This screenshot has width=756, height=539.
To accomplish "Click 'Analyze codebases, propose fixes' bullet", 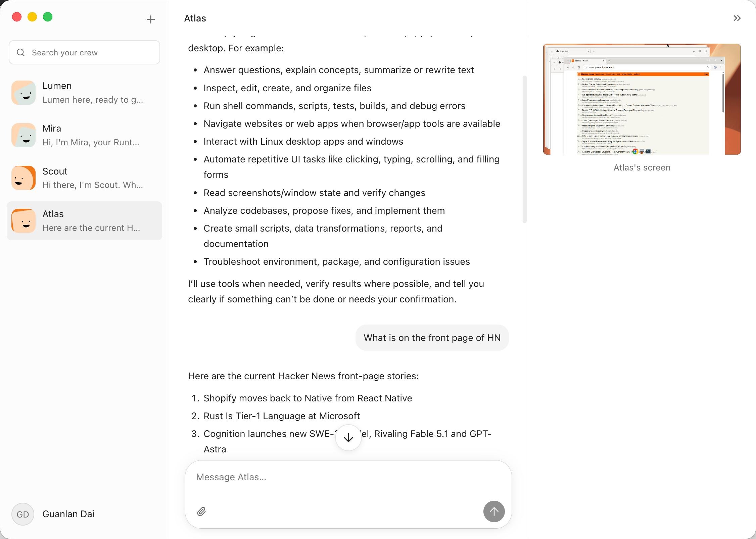I will click(x=324, y=210).
